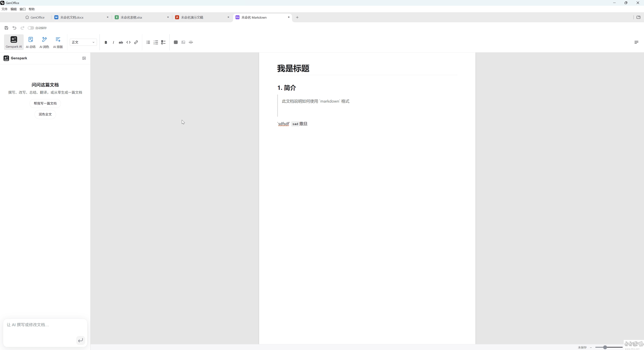Insert an image
The image size is (644, 350).
[x=183, y=42]
